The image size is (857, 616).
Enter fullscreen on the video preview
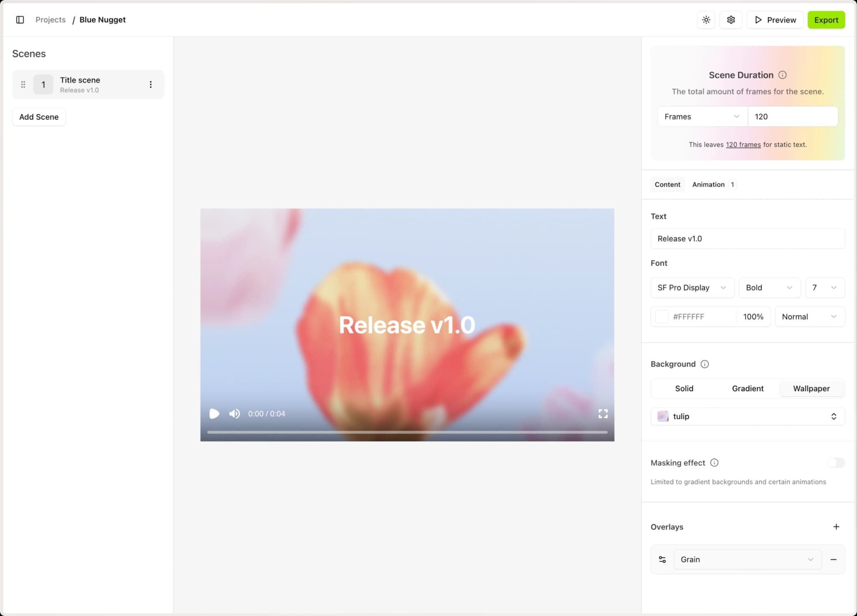point(603,413)
